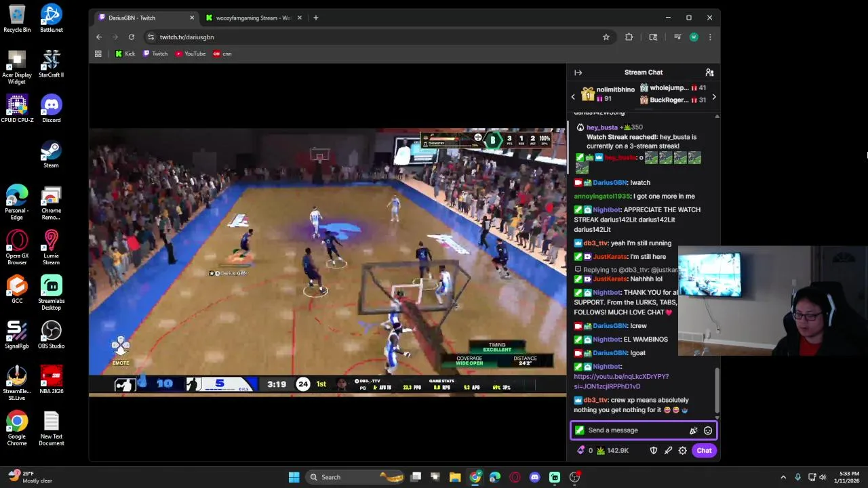This screenshot has height=488, width=868.
Task: Open the YouTube bookmark
Action: 191,54
